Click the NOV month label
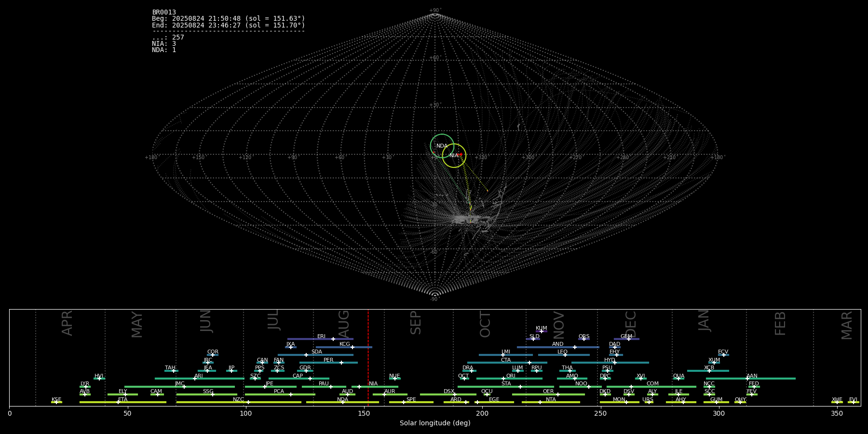This screenshot has width=868, height=434. point(558,325)
